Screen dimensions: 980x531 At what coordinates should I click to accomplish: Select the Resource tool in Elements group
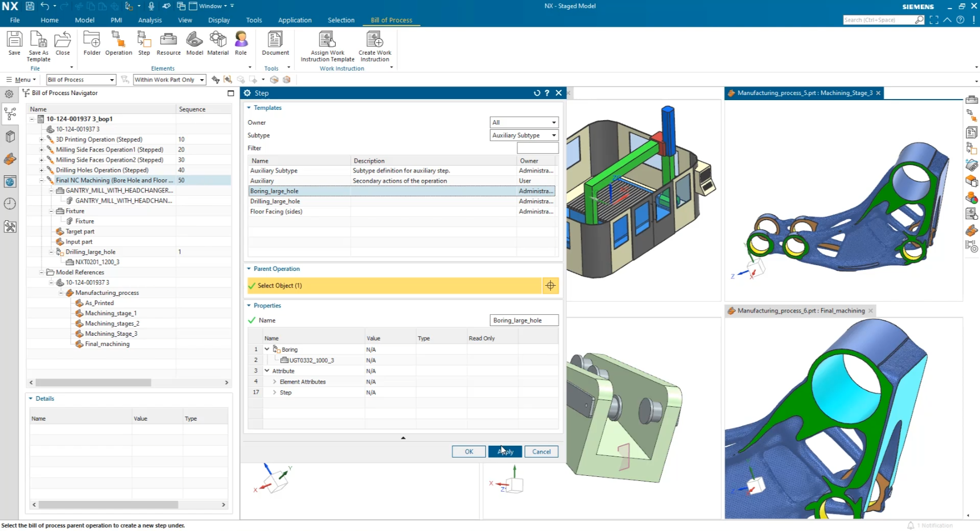(x=168, y=43)
